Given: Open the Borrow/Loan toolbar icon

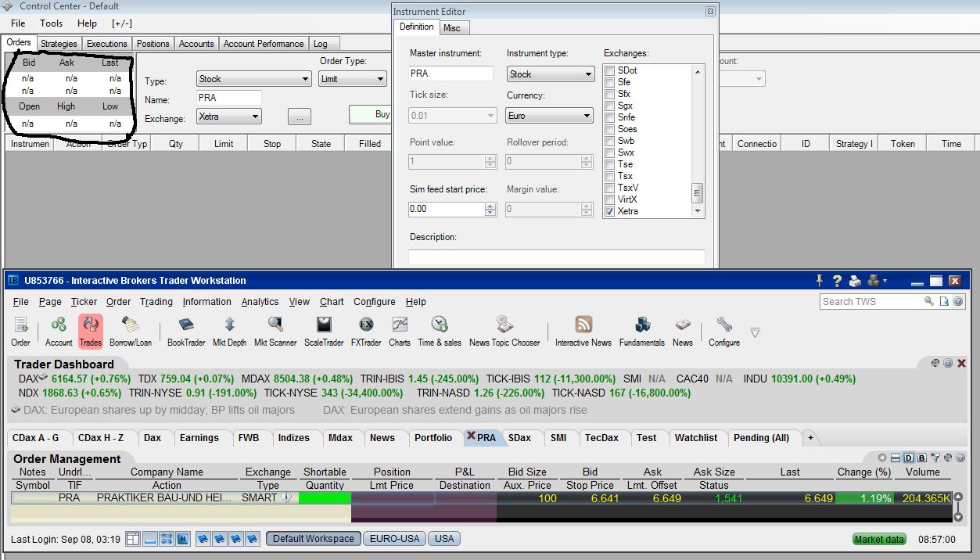Looking at the screenshot, I should coord(131,331).
